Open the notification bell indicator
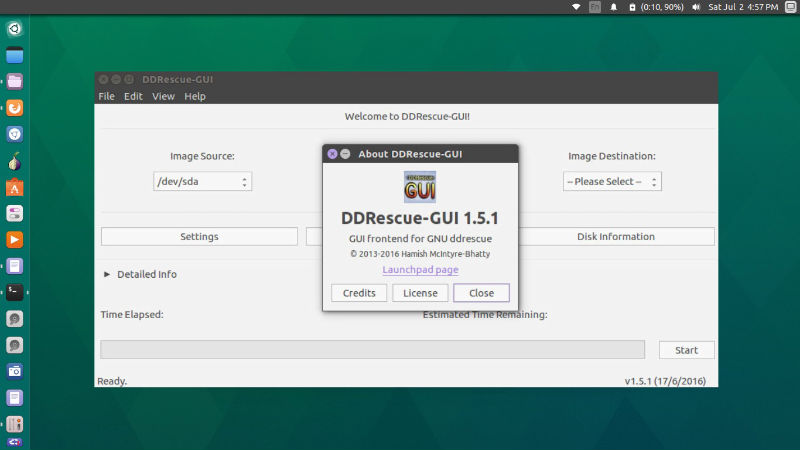 [614, 7]
